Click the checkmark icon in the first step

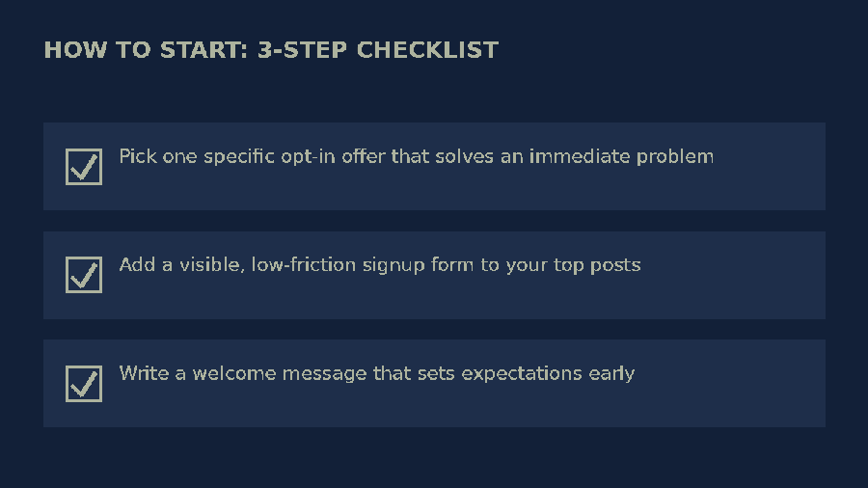point(84,167)
